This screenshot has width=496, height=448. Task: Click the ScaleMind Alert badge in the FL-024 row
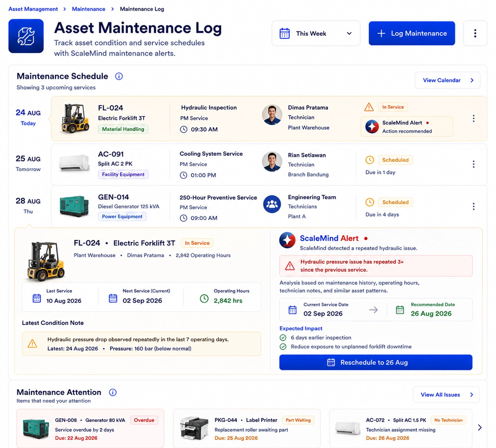tap(406, 126)
